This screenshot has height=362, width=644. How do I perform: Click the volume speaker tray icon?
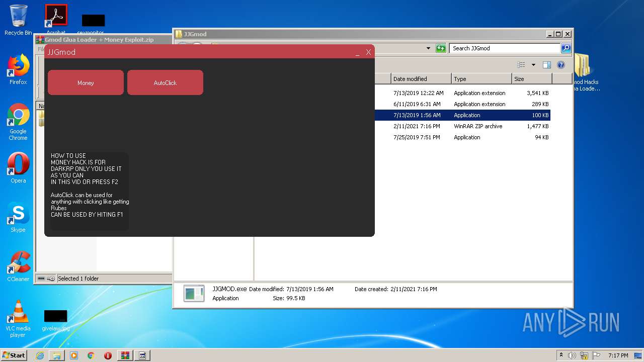point(572,355)
